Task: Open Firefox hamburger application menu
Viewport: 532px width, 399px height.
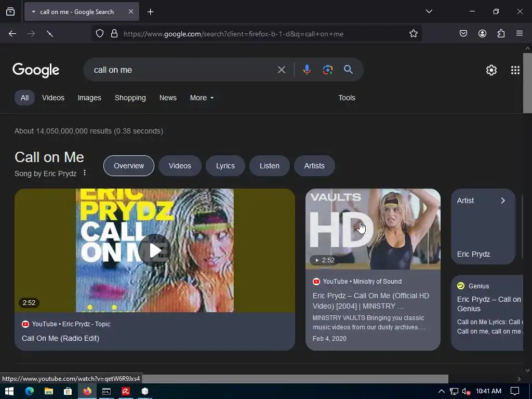Action: click(520, 34)
